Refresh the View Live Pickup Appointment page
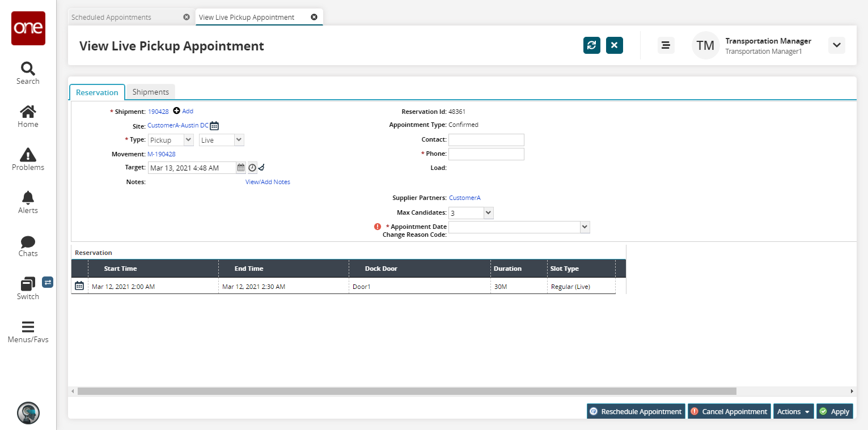Viewport: 868px width, 430px height. 592,45
